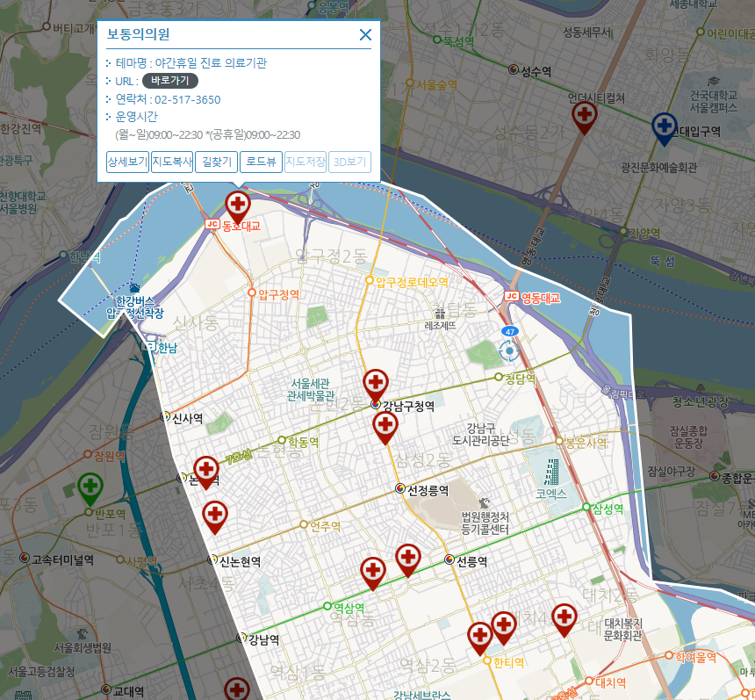Select red marker on 논현역

pyautogui.click(x=206, y=471)
